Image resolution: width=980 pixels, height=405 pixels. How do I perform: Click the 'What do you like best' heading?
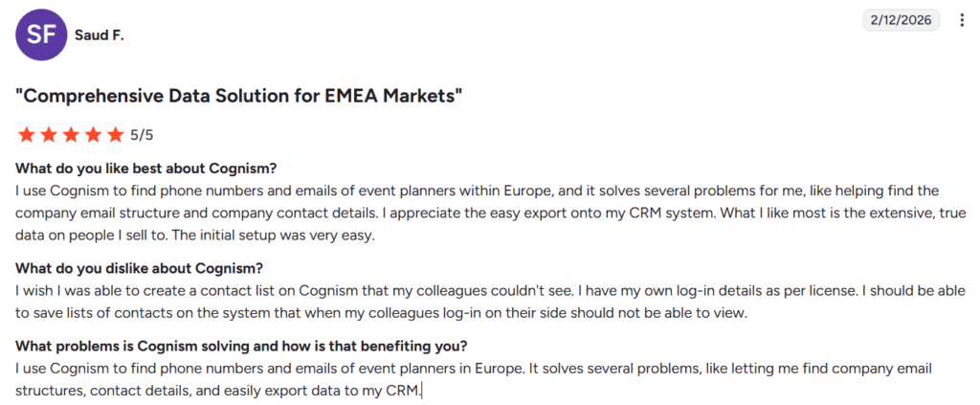click(145, 169)
